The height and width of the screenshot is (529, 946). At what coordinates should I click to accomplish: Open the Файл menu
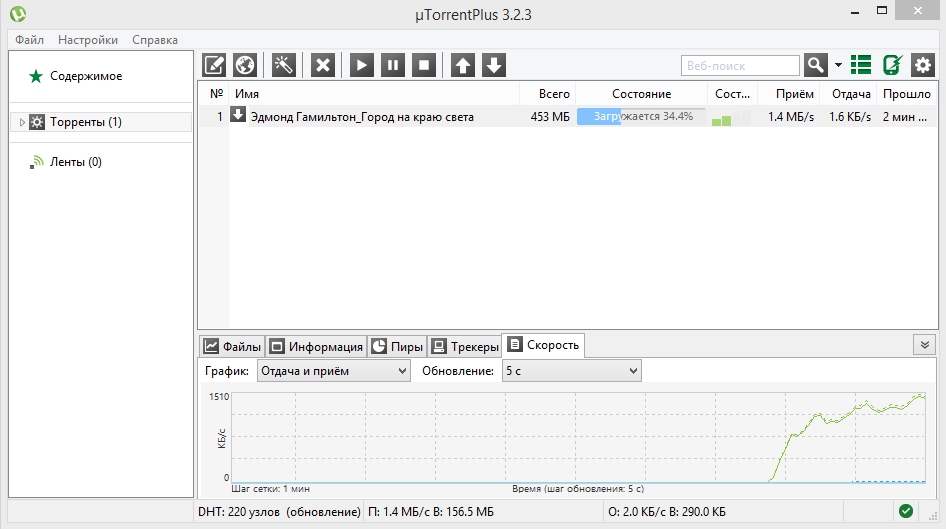(x=30, y=40)
